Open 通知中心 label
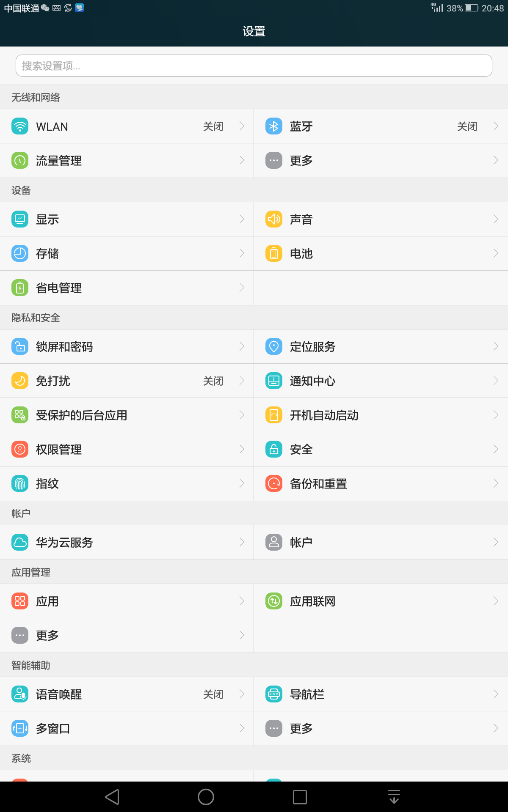Viewport: 508px width, 812px height. pos(313,381)
